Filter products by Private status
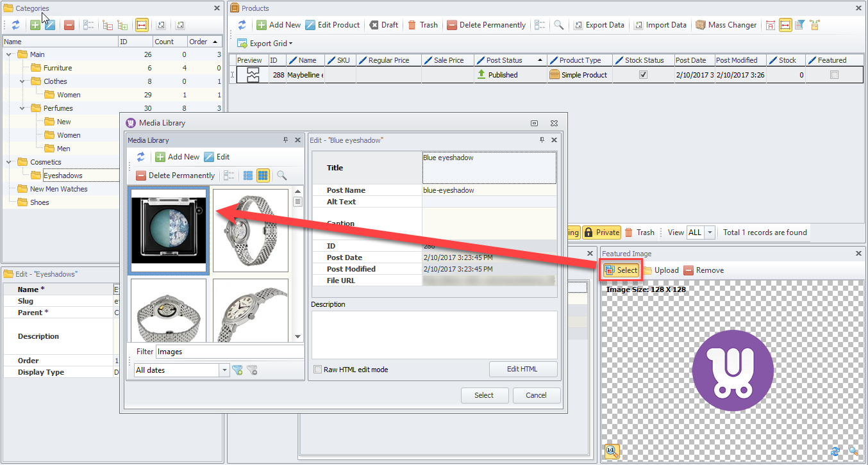This screenshot has height=465, width=868. click(x=602, y=232)
